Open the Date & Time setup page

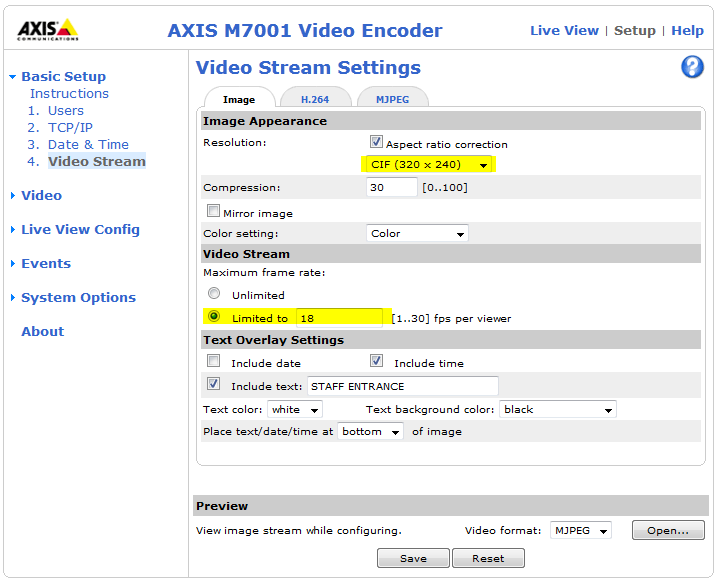point(88,144)
